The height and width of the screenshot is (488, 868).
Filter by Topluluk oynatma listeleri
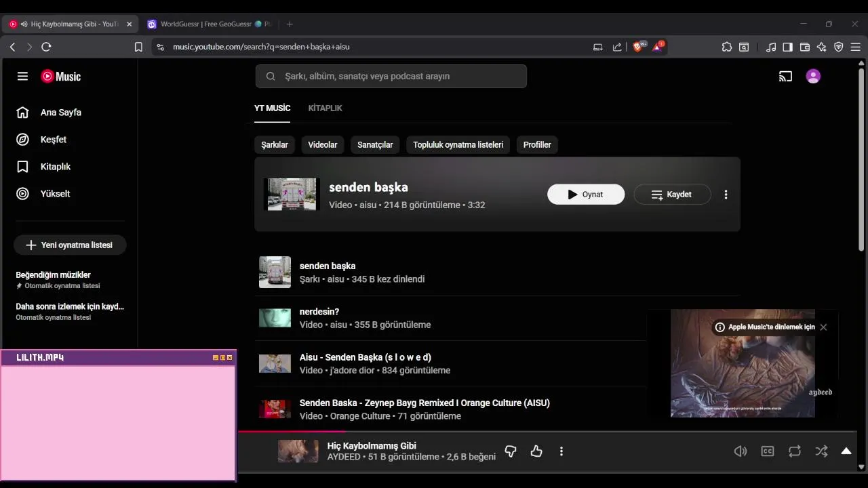(x=458, y=145)
